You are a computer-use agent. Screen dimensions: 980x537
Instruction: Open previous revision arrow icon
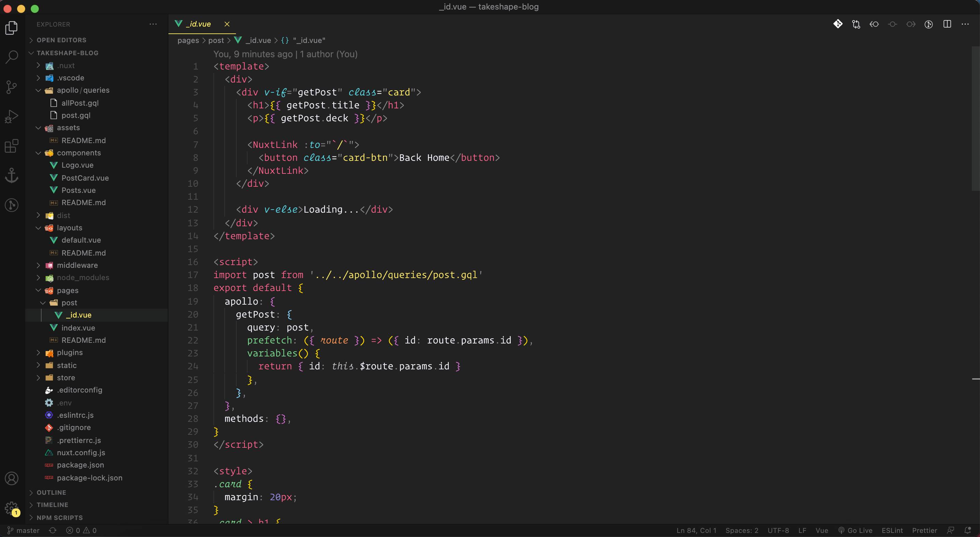(x=874, y=24)
